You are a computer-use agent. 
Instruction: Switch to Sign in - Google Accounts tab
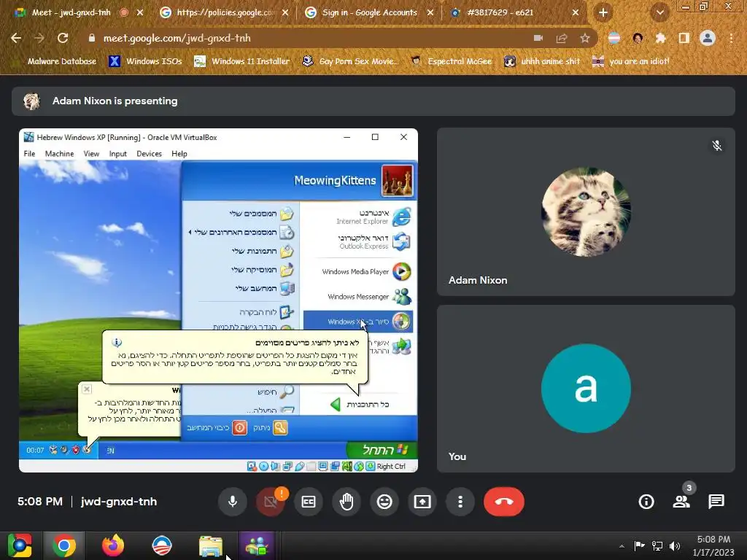point(370,12)
